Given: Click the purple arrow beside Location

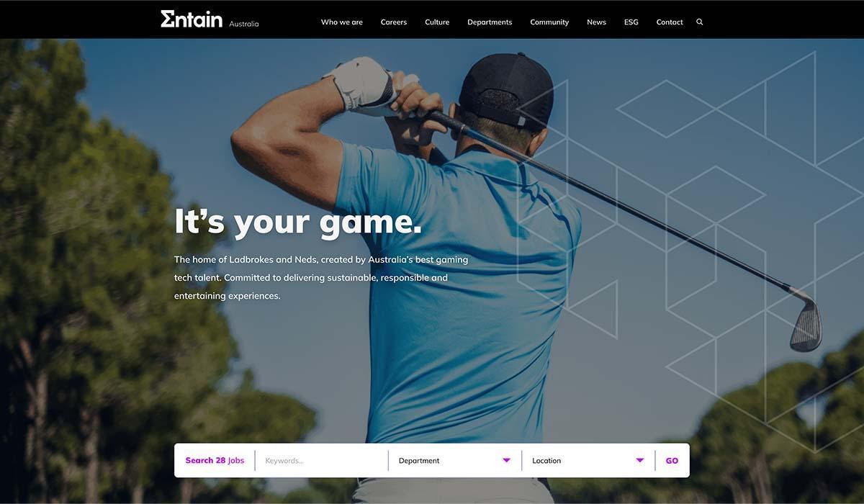Looking at the screenshot, I should [x=639, y=461].
